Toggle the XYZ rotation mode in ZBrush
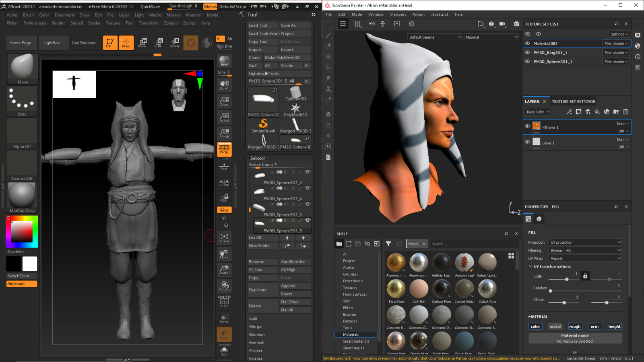This screenshot has width=644, height=362. tap(224, 210)
